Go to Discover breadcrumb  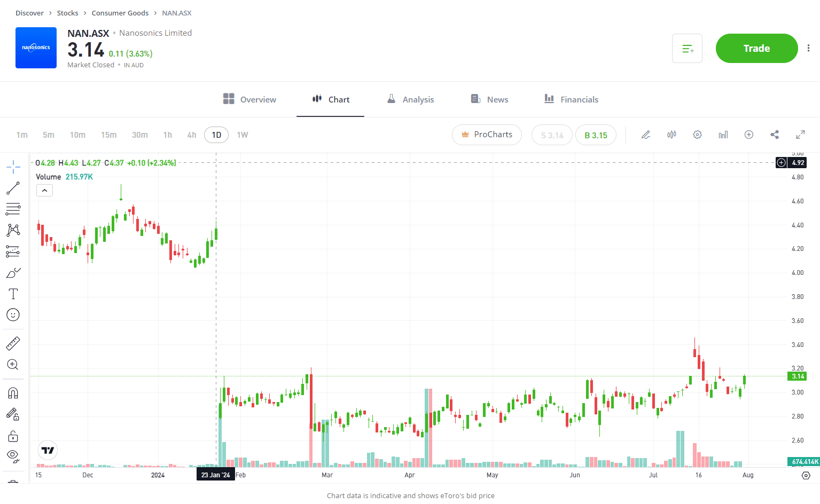(29, 13)
